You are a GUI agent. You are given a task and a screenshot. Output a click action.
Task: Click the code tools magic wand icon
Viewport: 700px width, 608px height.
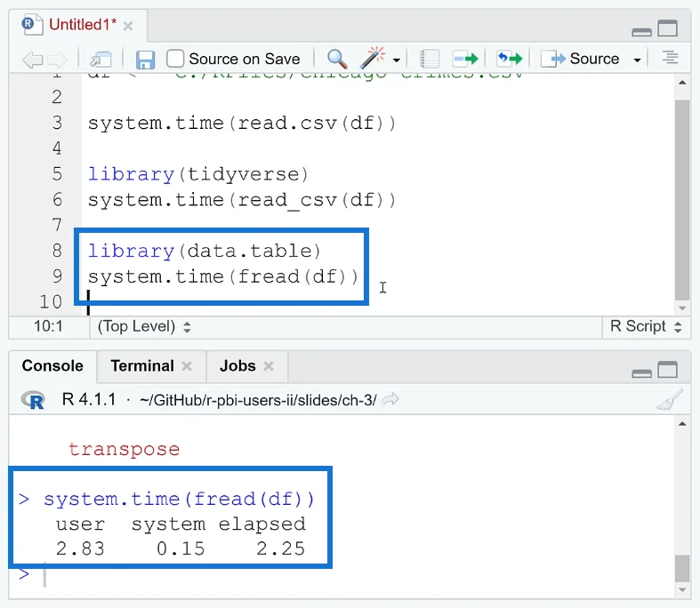coord(373,58)
